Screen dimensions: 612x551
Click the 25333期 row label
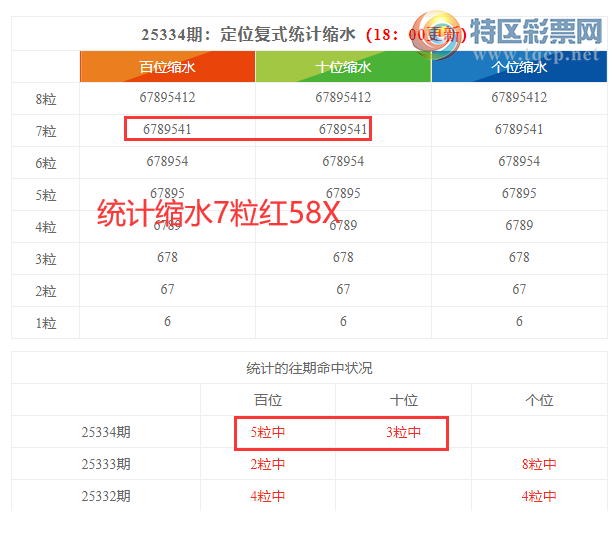pos(106,464)
